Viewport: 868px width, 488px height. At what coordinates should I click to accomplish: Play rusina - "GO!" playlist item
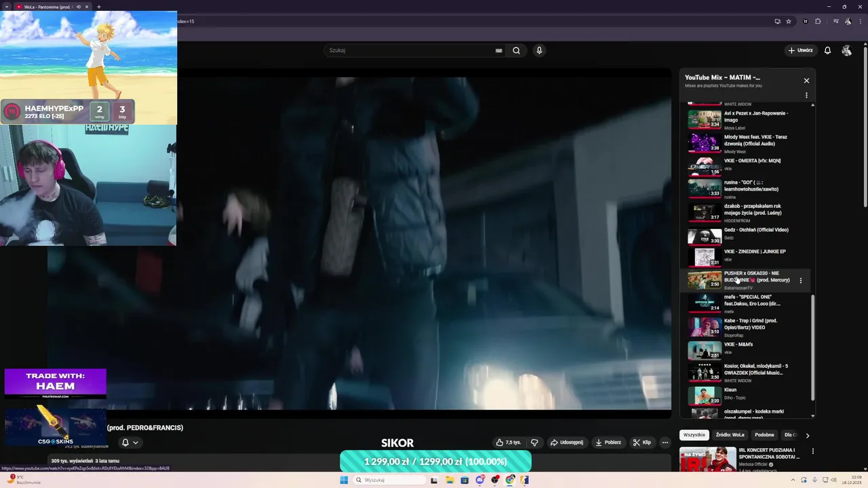[x=745, y=189]
